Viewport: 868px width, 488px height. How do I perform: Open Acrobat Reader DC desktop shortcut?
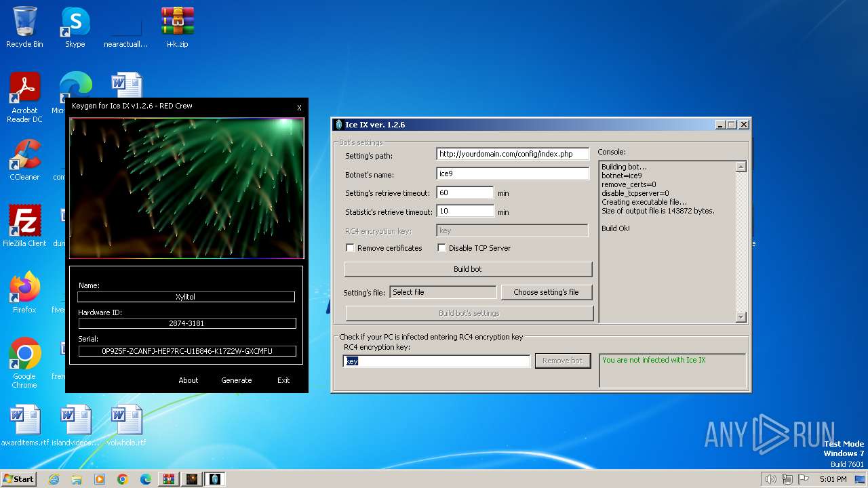24,98
